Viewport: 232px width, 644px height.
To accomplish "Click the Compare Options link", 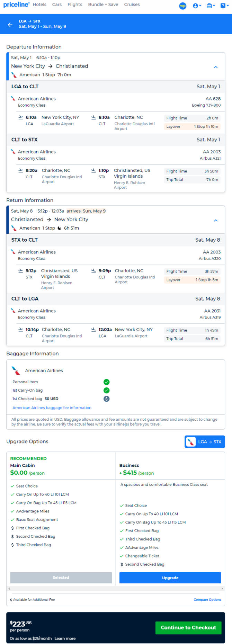I will tap(207, 600).
